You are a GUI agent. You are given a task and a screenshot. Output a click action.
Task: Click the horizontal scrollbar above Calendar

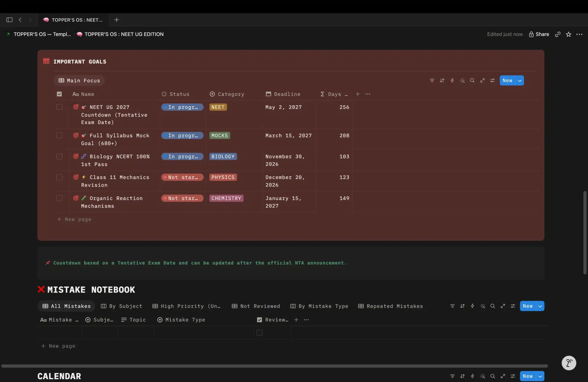pyautogui.click(x=274, y=366)
